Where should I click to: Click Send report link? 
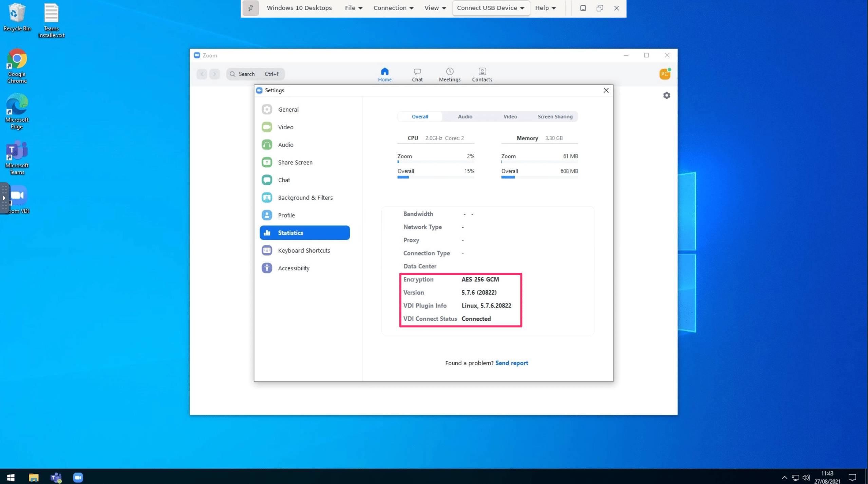tap(512, 363)
